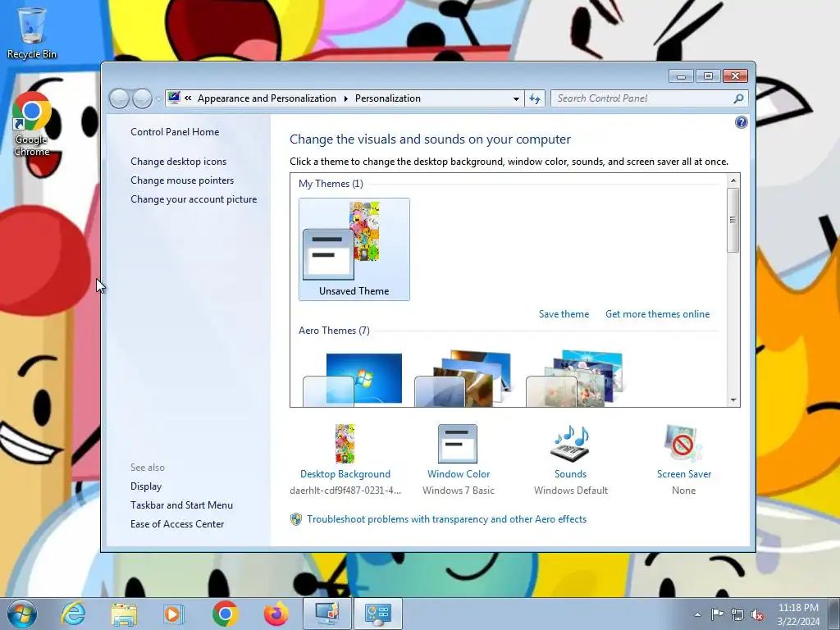The image size is (840, 630).
Task: Open Screen Saver icon
Action: point(683,444)
